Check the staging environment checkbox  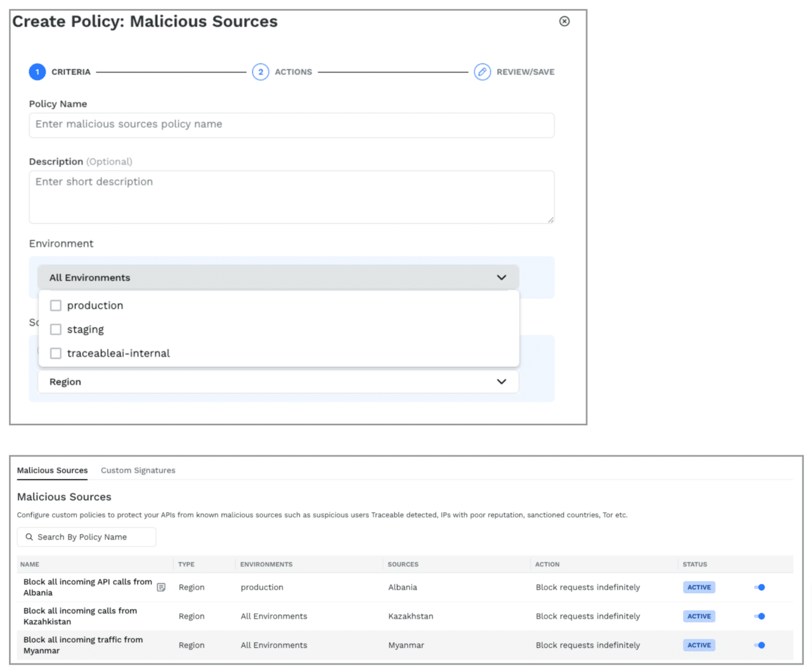[56, 329]
